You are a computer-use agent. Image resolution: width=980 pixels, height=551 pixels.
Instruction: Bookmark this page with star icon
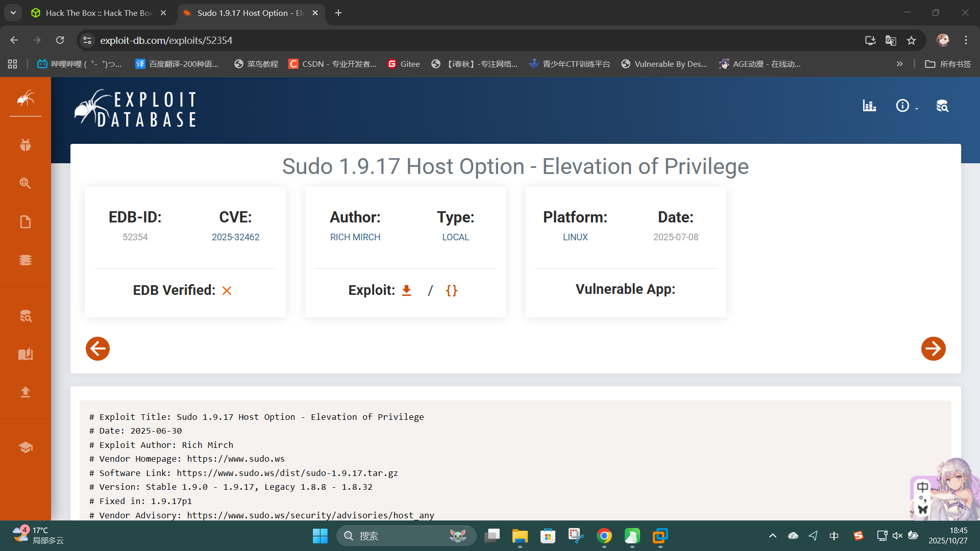pos(911,40)
